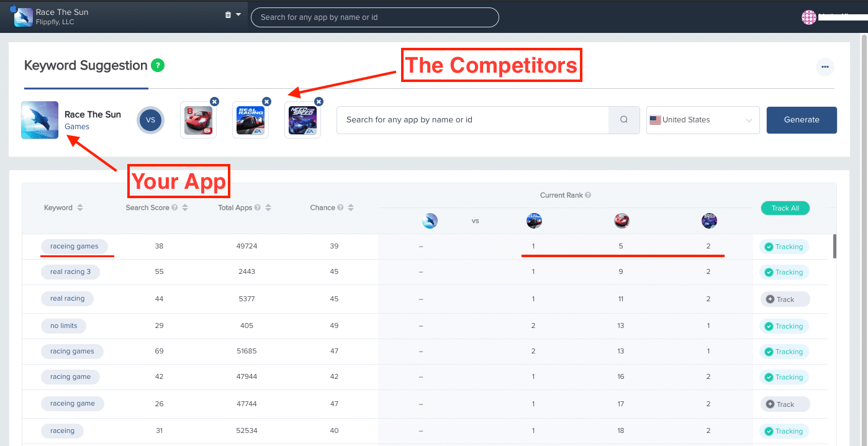The height and width of the screenshot is (446, 868).
Task: Click the Need for Speed rank column icon
Action: tap(709, 221)
